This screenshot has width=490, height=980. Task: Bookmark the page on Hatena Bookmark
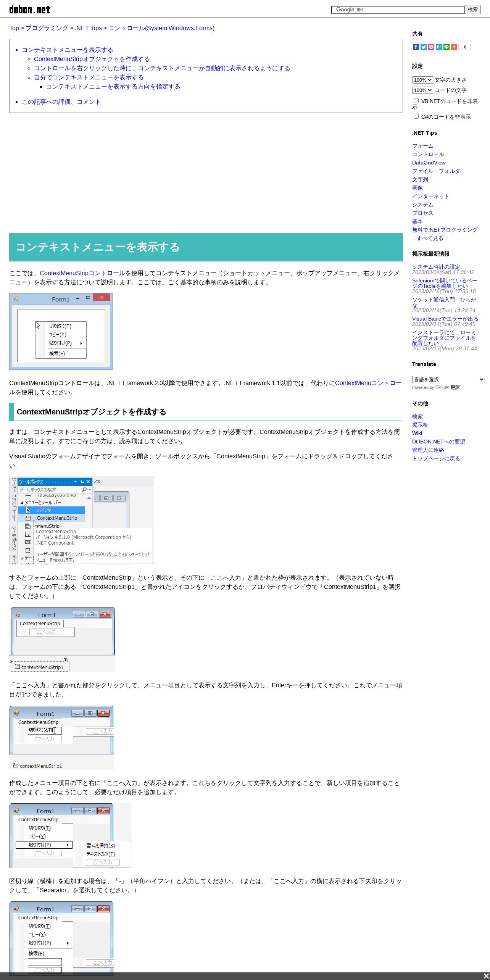point(438,47)
